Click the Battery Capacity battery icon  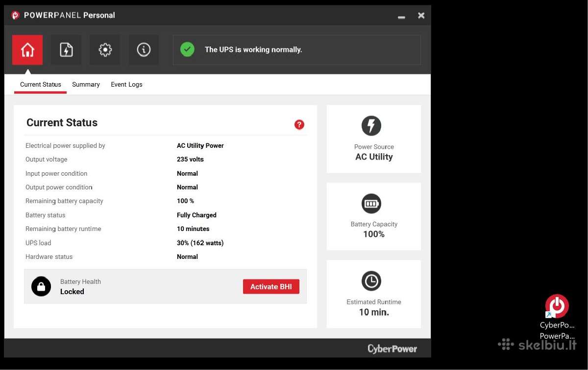click(371, 204)
